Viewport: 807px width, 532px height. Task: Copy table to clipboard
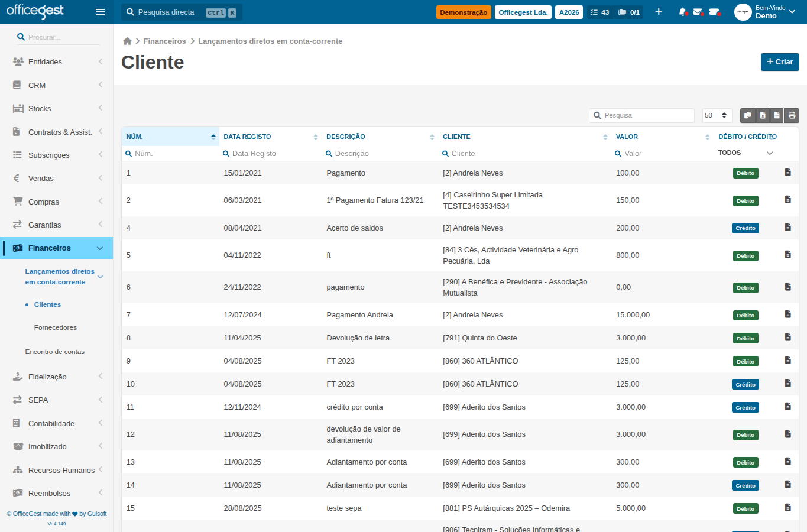(748, 115)
